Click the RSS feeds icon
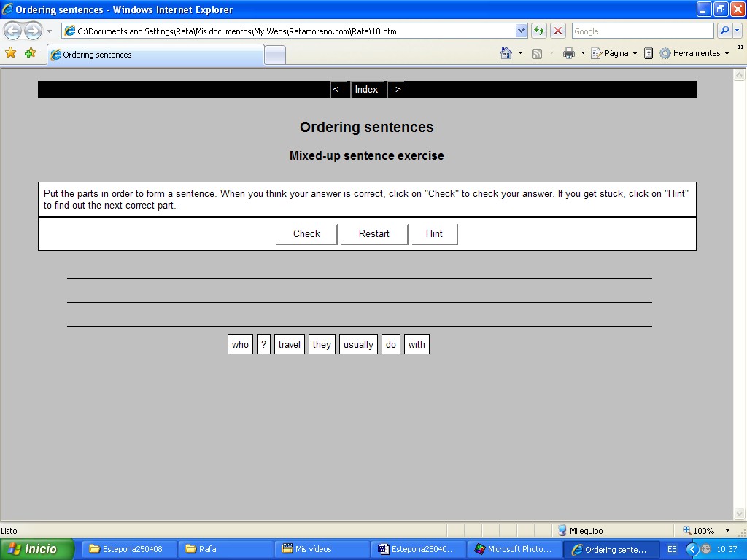Image resolution: width=747 pixels, height=560 pixels. tap(537, 53)
